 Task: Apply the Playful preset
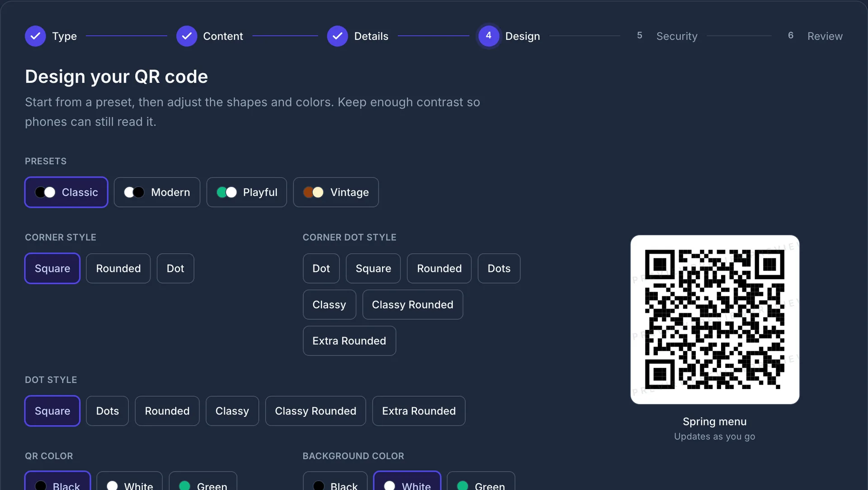[246, 192]
